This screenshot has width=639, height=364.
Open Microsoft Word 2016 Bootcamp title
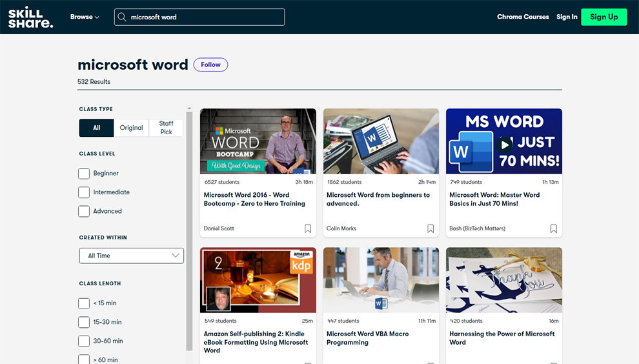[254, 199]
